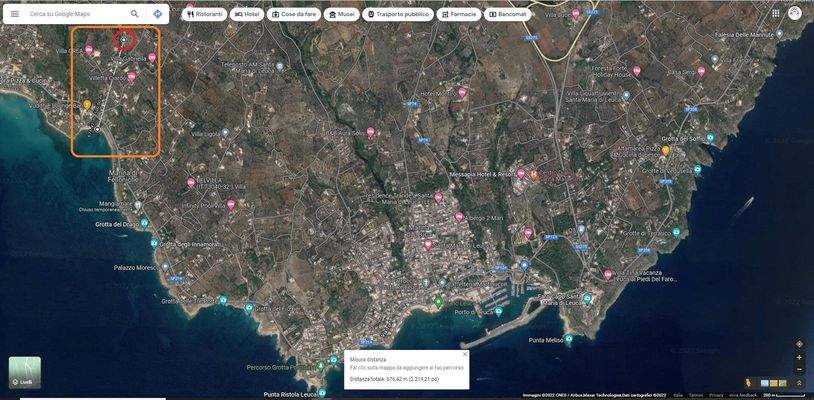Image resolution: width=814 pixels, height=400 pixels.
Task: Click the show my location button
Action: point(799,344)
